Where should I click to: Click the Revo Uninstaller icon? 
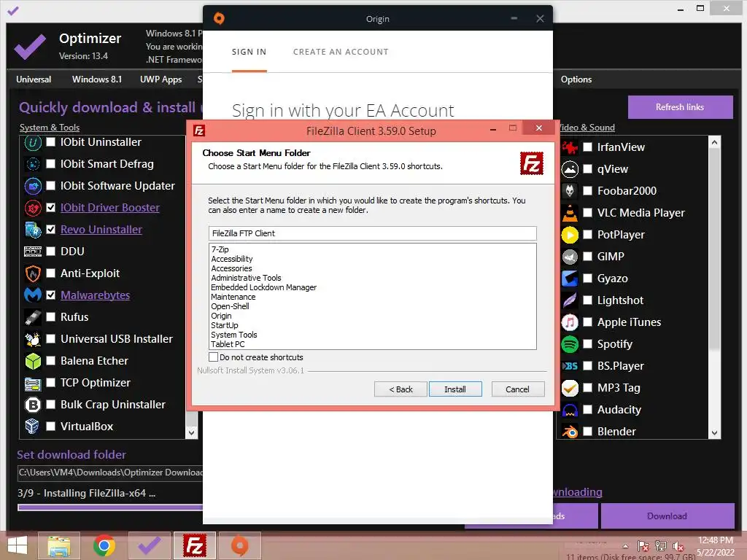33,230
